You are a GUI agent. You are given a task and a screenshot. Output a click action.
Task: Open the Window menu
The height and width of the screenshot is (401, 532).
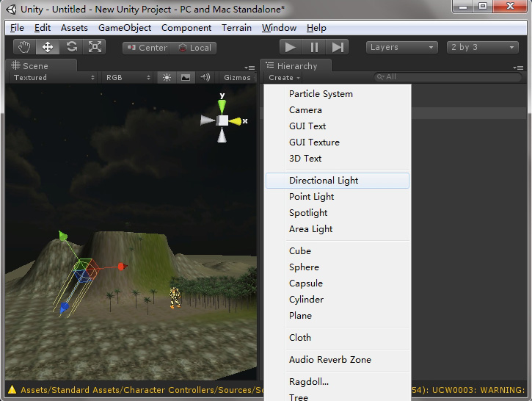click(280, 27)
